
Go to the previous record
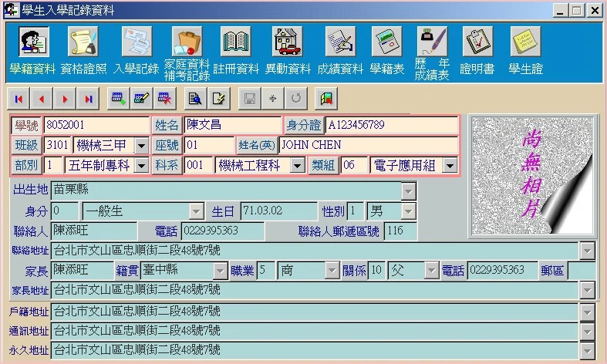[42, 99]
